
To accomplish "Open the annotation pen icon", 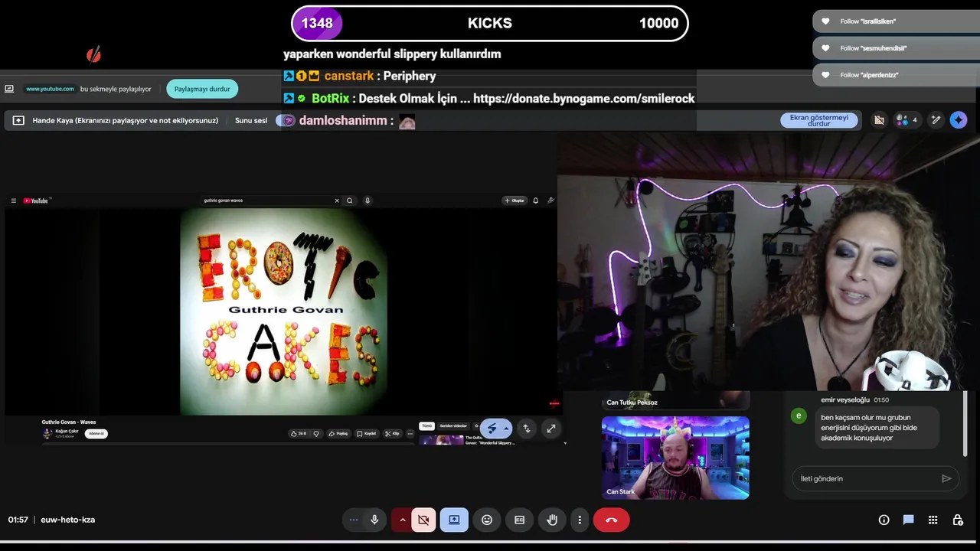I will [936, 120].
